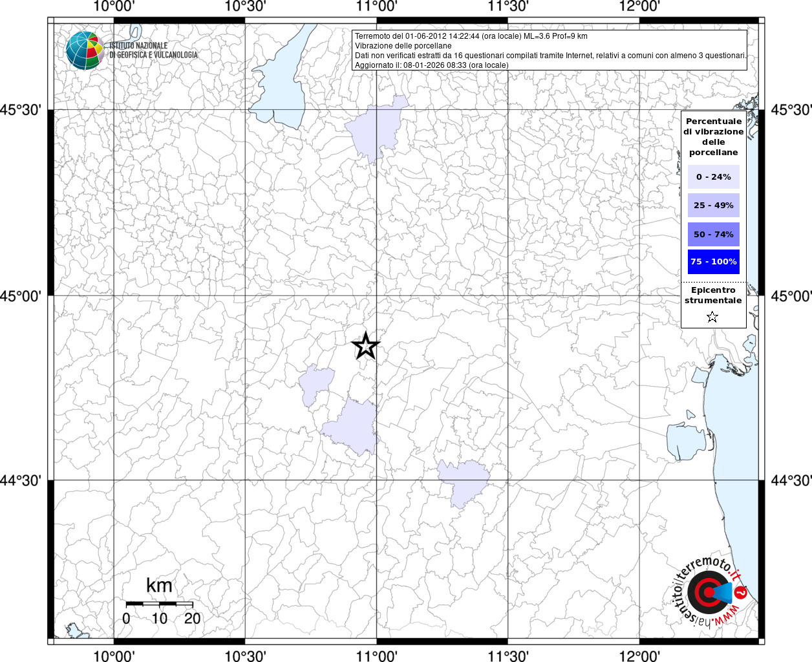Click the 'Aggiornato il: 08-01-2026' line
This screenshot has width=812, height=662.
[x=432, y=65]
